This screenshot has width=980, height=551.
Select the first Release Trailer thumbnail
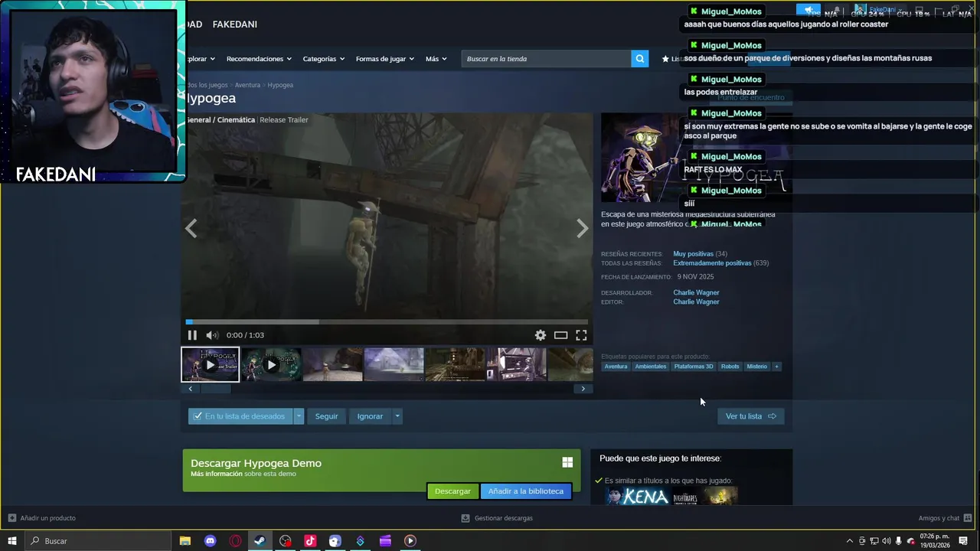[x=211, y=364]
